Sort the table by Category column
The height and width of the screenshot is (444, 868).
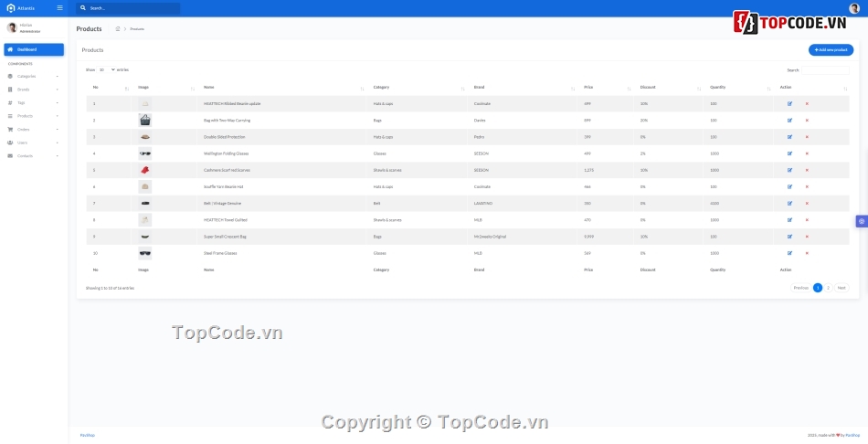417,88
